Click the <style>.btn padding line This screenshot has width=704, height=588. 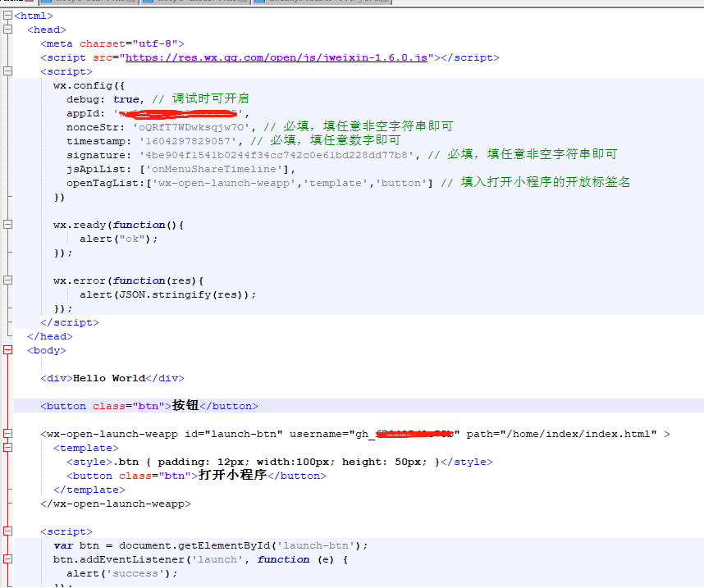(x=280, y=462)
